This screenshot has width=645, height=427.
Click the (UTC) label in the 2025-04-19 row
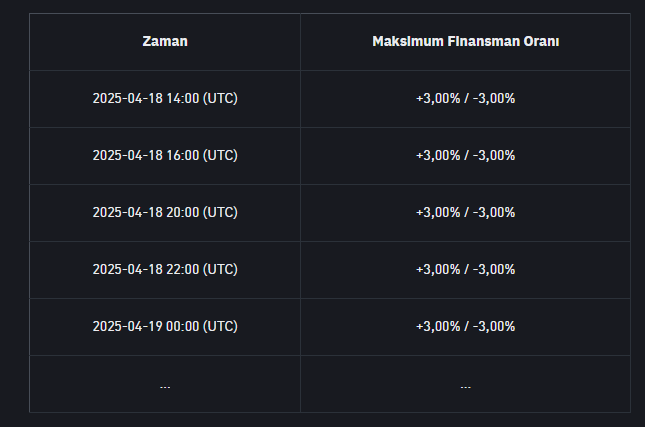220,326
